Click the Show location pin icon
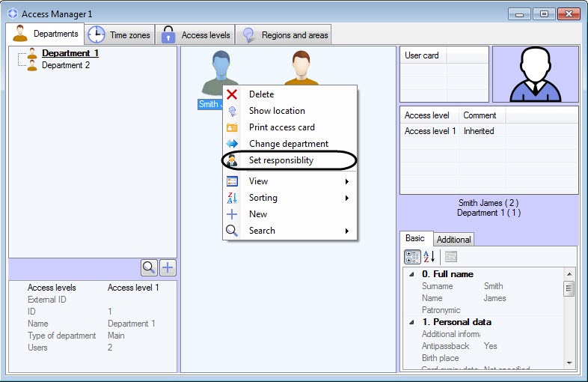 tap(232, 111)
